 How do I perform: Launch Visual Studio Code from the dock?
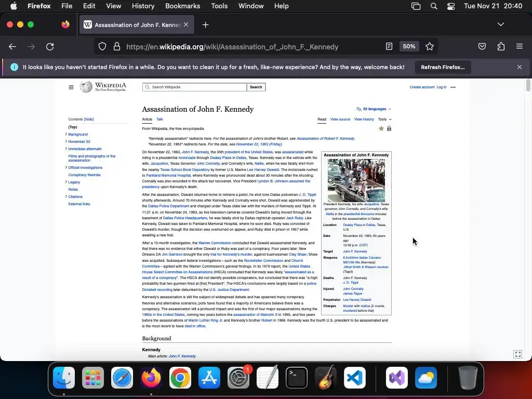[x=355, y=378]
